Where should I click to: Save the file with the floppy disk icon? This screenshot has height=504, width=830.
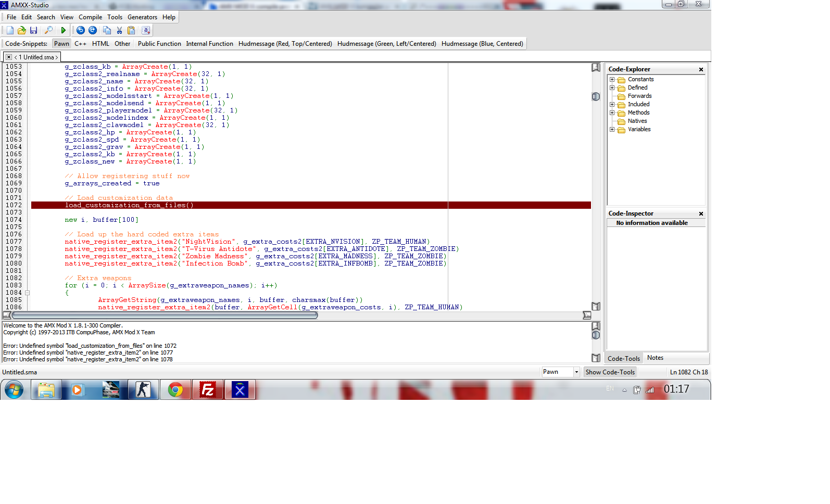(34, 30)
